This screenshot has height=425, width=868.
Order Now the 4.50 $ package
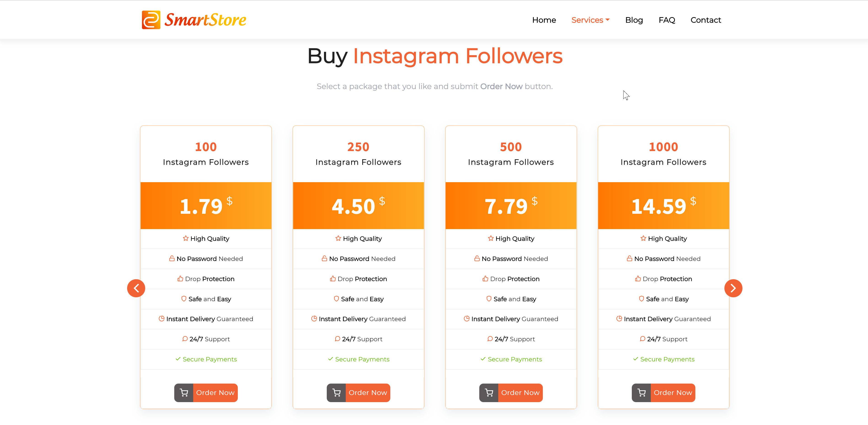(368, 393)
